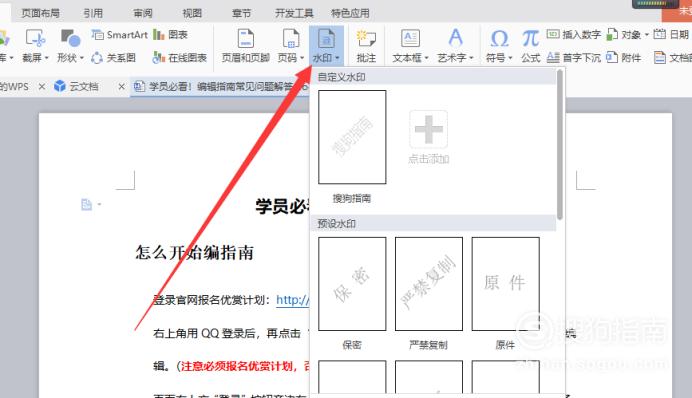Expand the 对象 dropdown arrow
692x398 pixels.
tap(647, 34)
